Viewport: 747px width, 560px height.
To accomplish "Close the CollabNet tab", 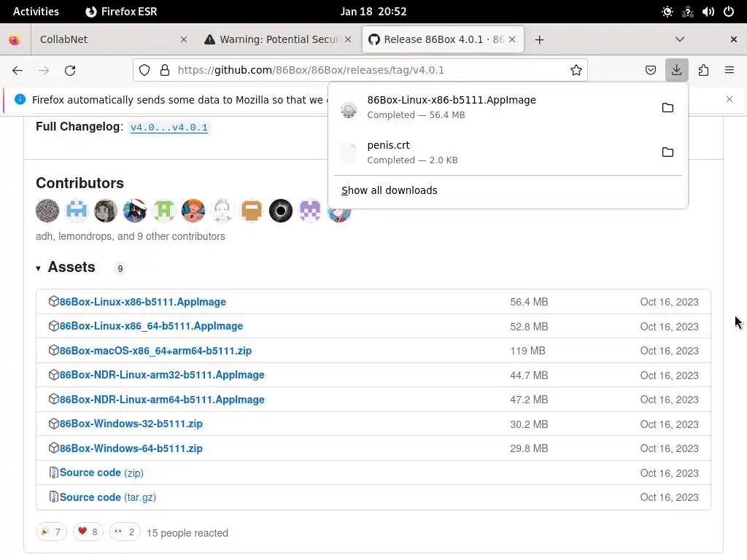I will (x=183, y=39).
